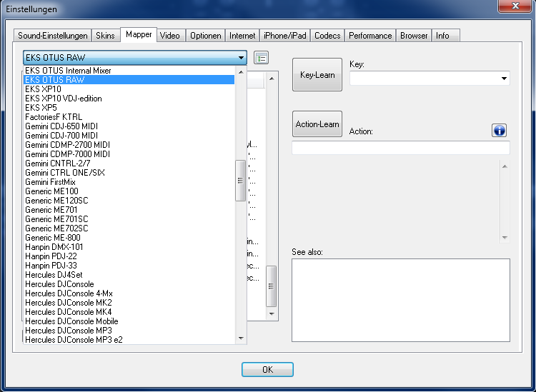Show the Codecs tab

(327, 36)
